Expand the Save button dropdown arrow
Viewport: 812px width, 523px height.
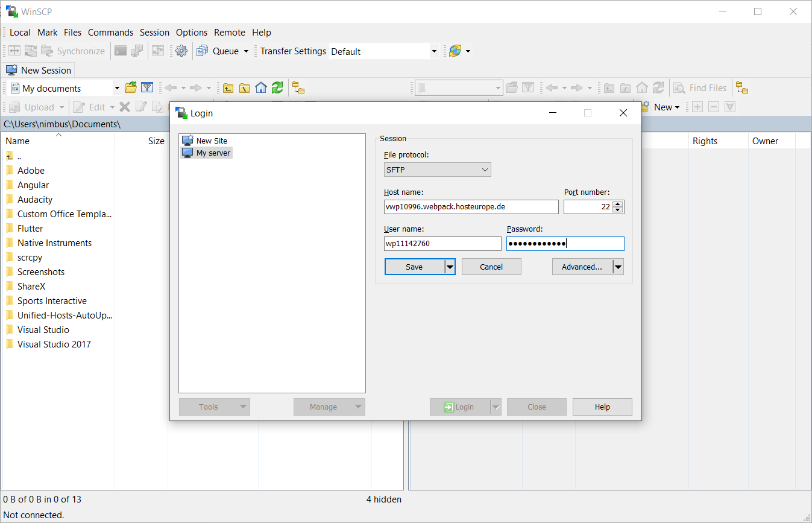[450, 267]
